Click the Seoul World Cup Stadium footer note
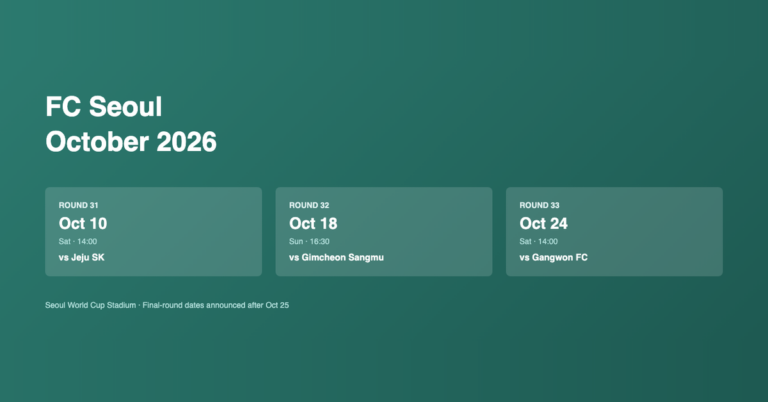 [167, 305]
